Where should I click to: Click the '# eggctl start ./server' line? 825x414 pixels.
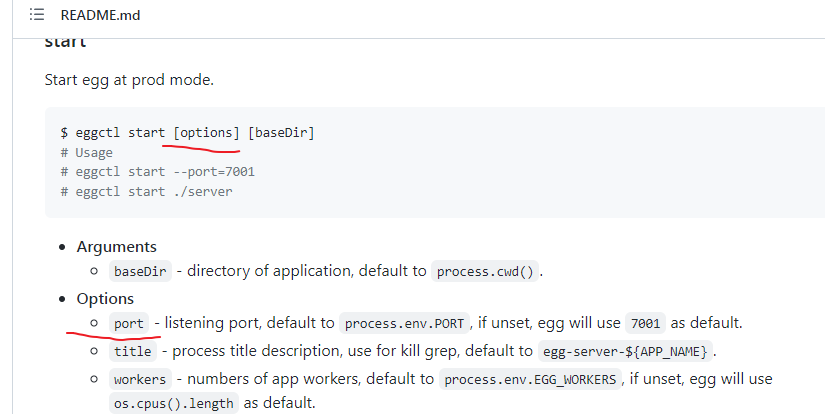click(x=146, y=191)
